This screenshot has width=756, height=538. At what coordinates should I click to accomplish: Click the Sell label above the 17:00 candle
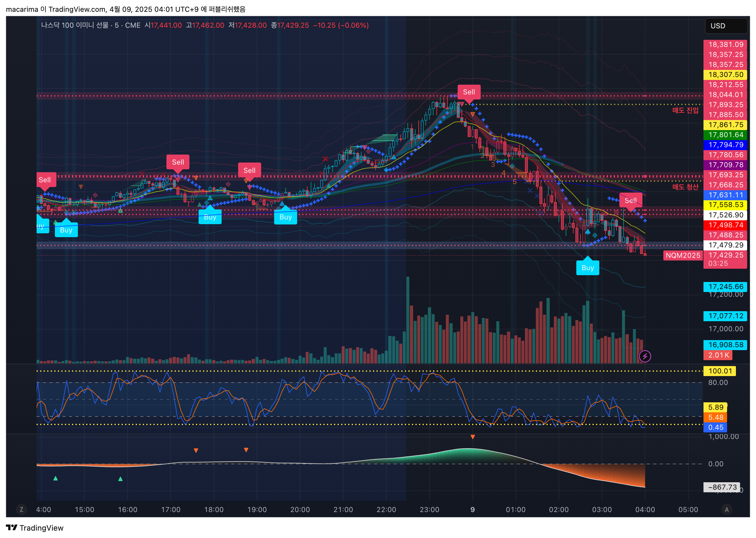pos(178,162)
